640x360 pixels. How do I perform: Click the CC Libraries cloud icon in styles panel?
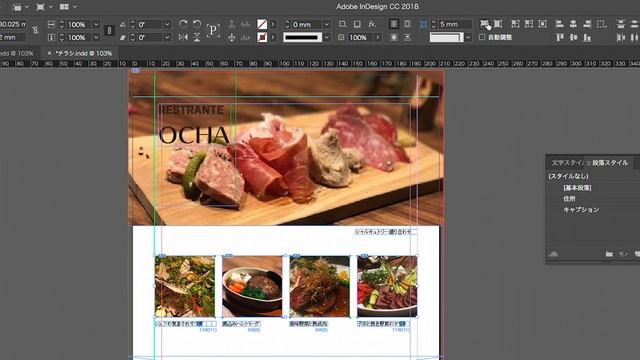553,254
